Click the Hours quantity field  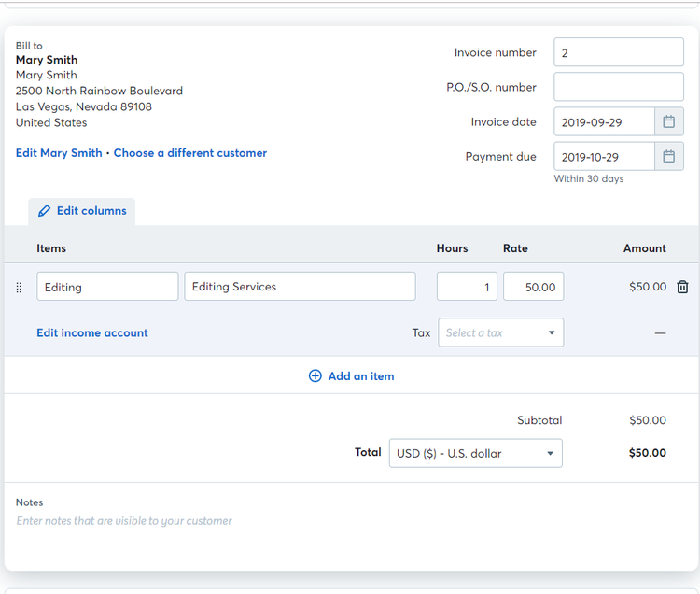pyautogui.click(x=467, y=287)
